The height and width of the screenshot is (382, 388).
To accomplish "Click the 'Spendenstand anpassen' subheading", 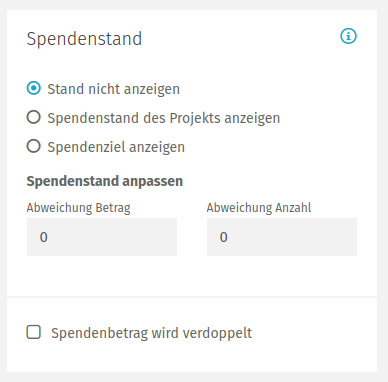I will click(x=105, y=181).
